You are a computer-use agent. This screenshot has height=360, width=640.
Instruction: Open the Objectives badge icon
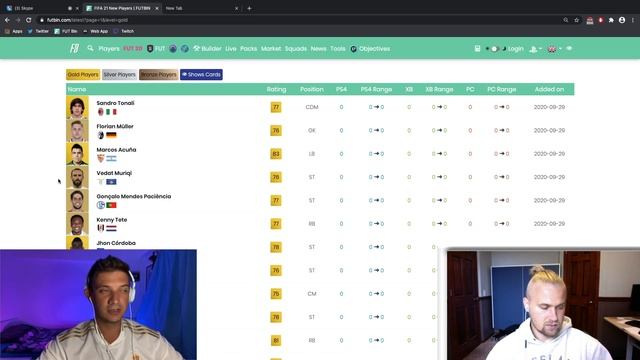(x=353, y=49)
